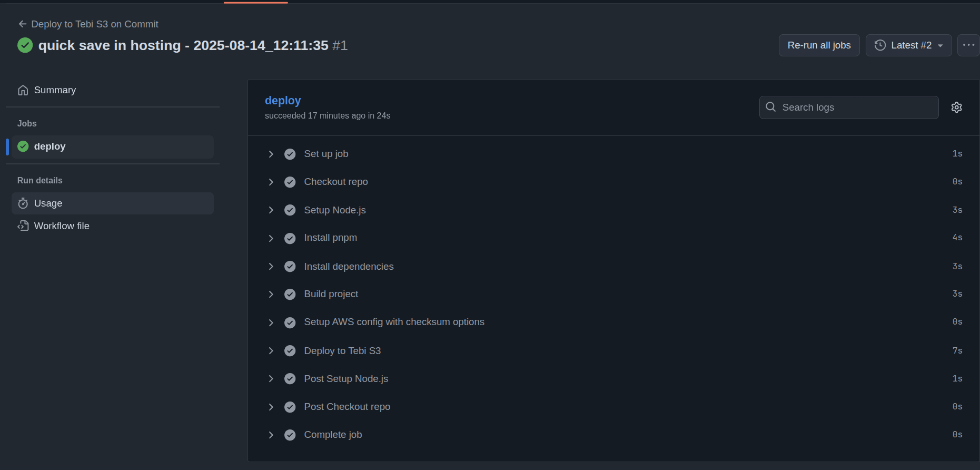The width and height of the screenshot is (980, 470).
Task: Open the blue deploy heading link
Action: coord(283,100)
